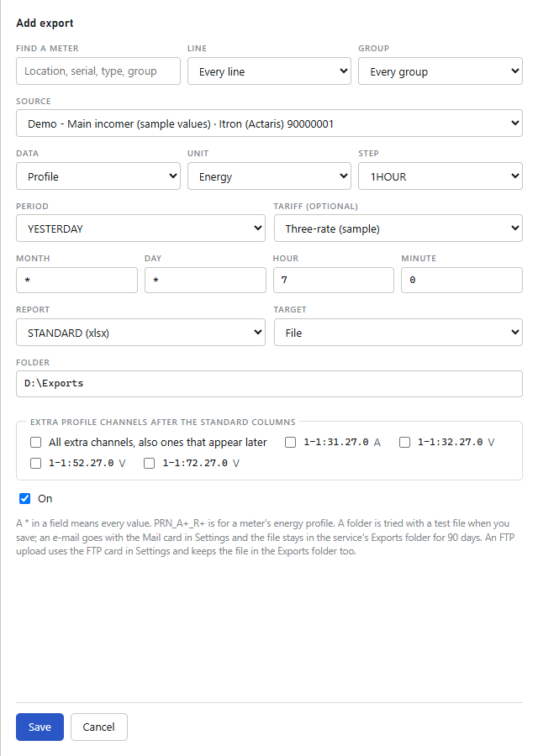Open the Period dropdown set to YESTERDAY
The image size is (538, 756).
point(140,228)
